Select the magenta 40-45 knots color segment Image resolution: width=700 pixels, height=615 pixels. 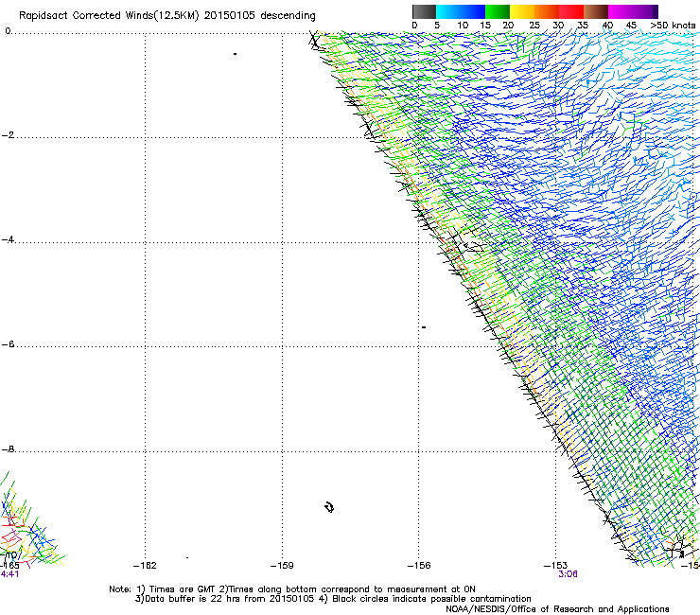[621, 11]
